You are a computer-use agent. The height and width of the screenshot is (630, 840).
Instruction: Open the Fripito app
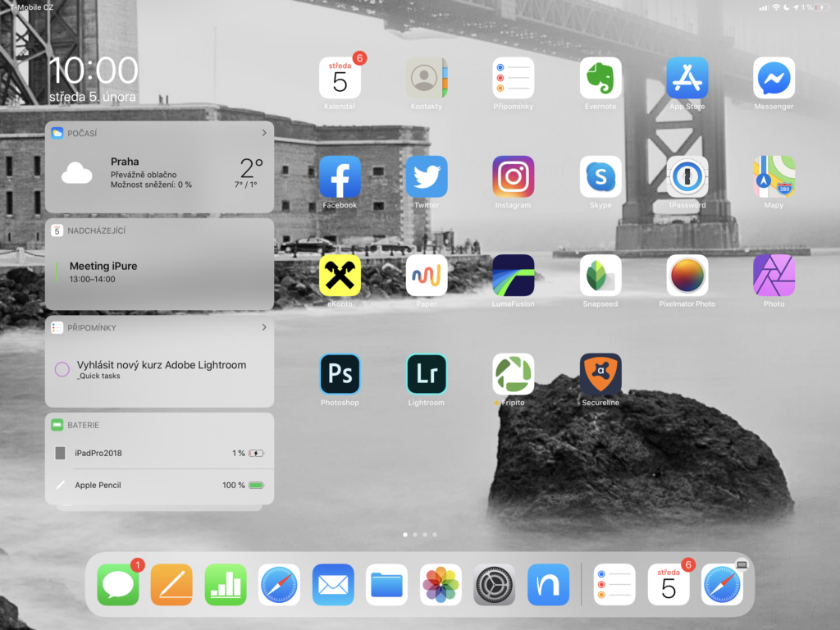[x=514, y=374]
